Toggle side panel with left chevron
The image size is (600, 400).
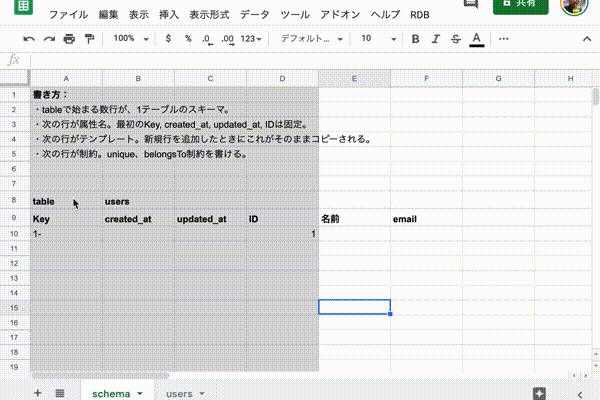580,395
